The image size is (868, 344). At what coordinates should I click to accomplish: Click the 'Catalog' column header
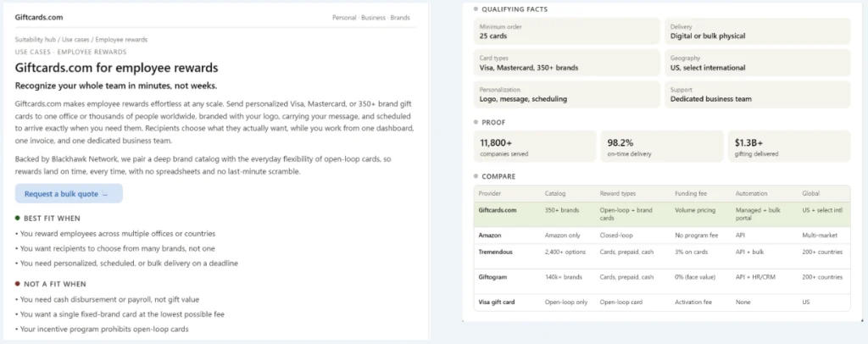[x=555, y=193]
